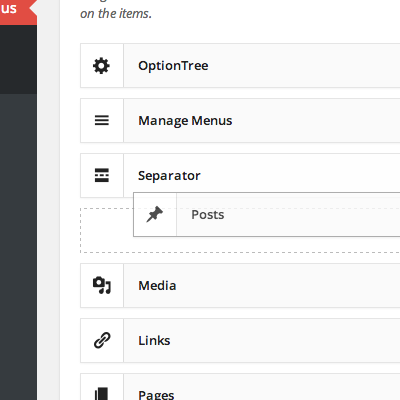Image resolution: width=400 pixels, height=400 pixels.
Task: Select the Manage Menus item row
Action: coord(240,120)
